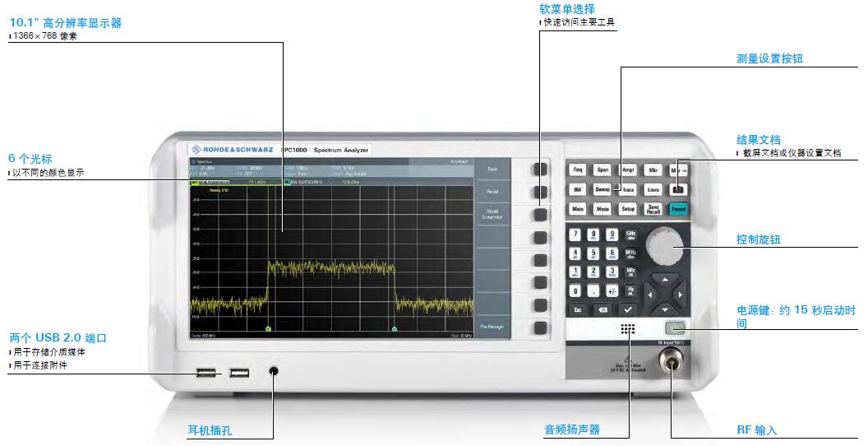Select the Save softkey menu item
This screenshot has height=446, width=868.
click(493, 169)
